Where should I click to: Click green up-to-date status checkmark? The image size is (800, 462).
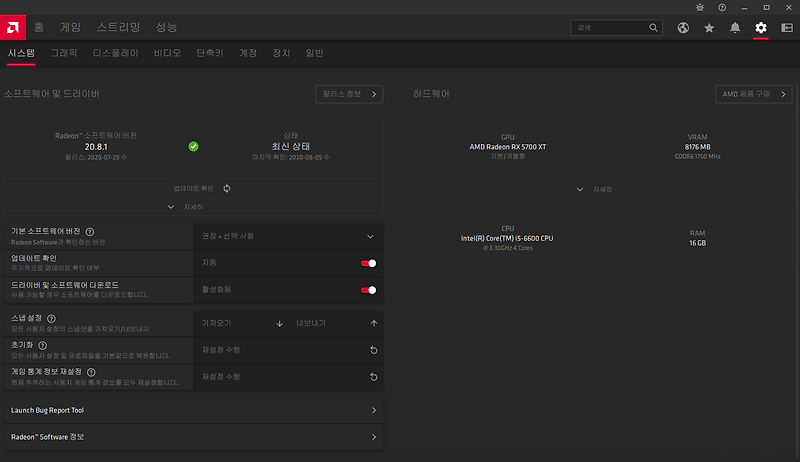tap(193, 146)
